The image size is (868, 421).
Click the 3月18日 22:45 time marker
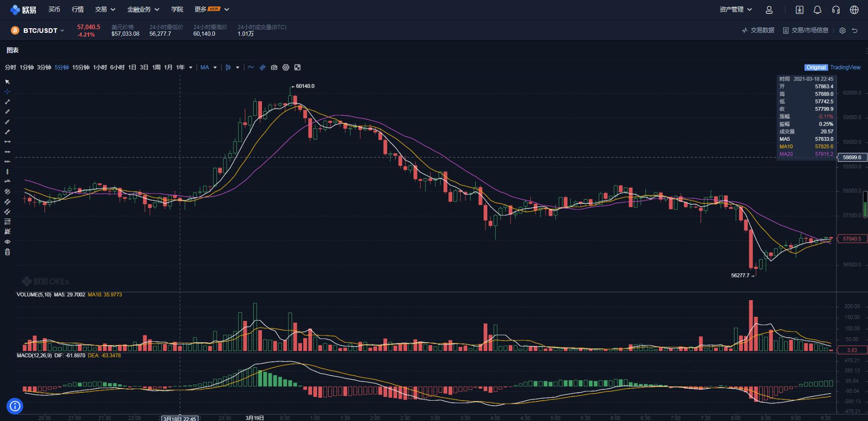coord(180,418)
